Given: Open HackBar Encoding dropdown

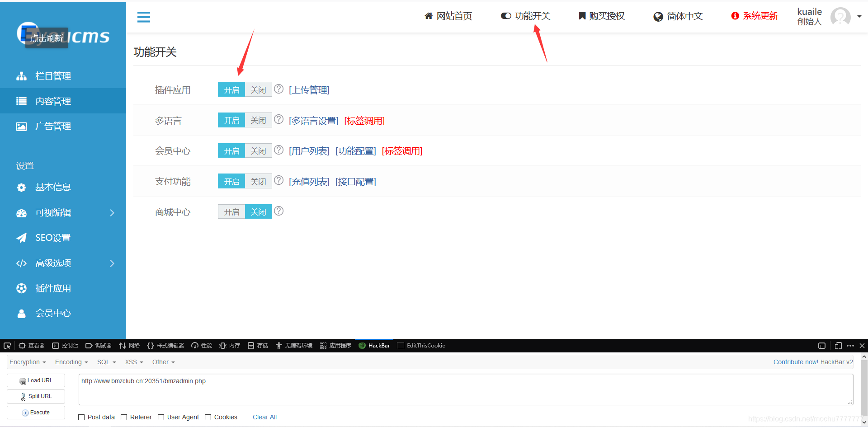Looking at the screenshot, I should [x=71, y=362].
